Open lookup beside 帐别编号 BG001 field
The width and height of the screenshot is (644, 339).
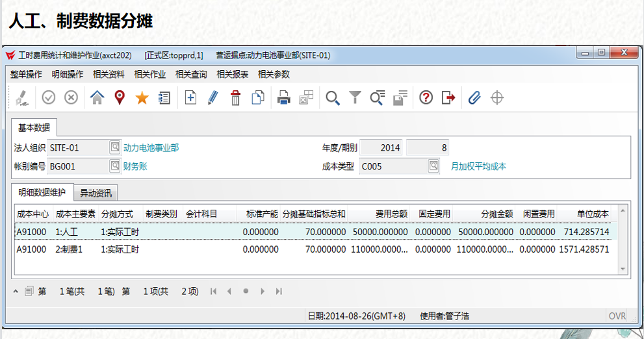coord(114,166)
